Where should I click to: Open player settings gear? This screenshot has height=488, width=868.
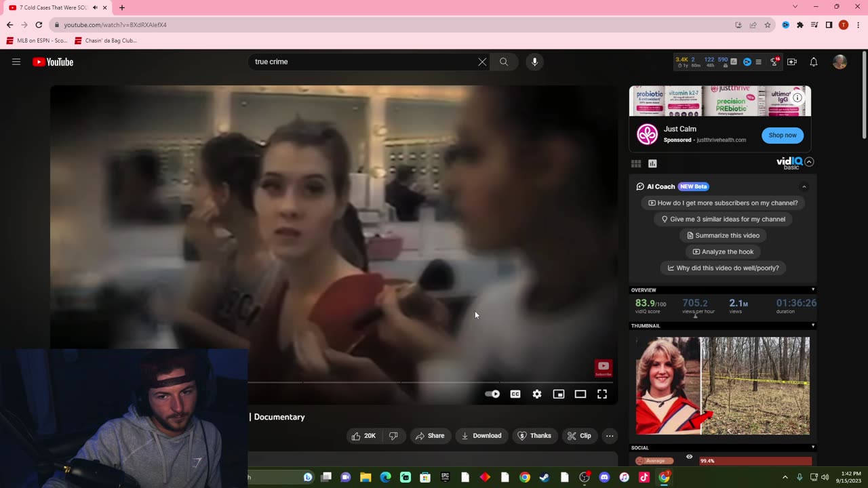(537, 394)
